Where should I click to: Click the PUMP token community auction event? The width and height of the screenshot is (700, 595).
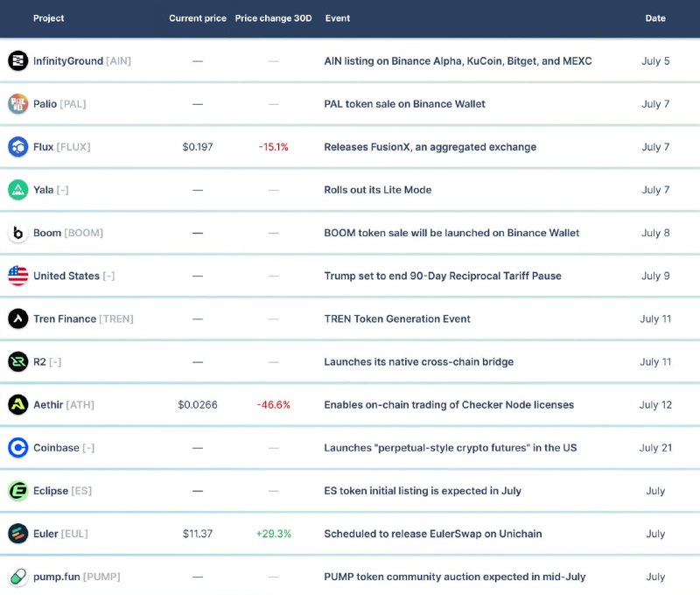(455, 577)
